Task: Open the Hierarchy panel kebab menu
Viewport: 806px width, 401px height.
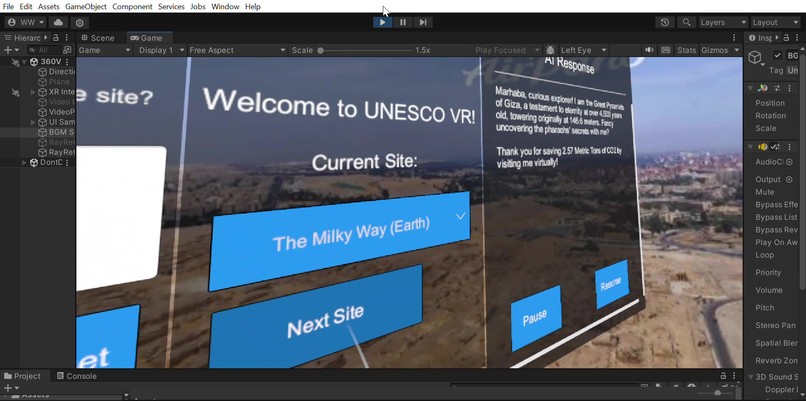Action: tap(67, 38)
